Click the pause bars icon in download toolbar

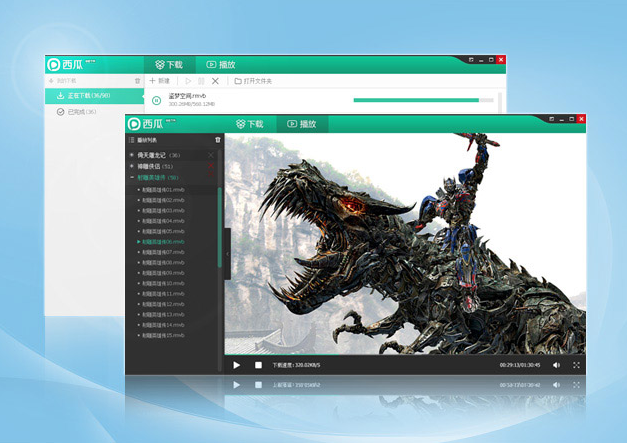pyautogui.click(x=201, y=81)
